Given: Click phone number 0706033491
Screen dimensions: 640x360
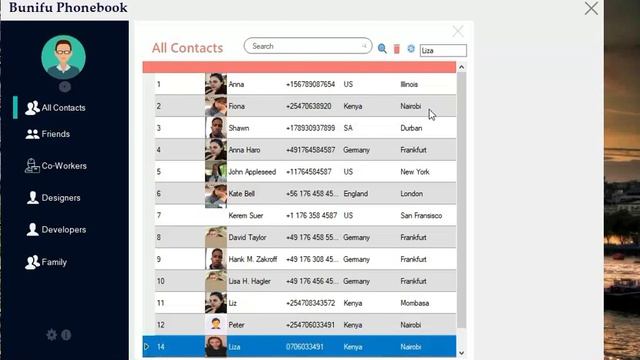Looking at the screenshot, I should 304,347.
